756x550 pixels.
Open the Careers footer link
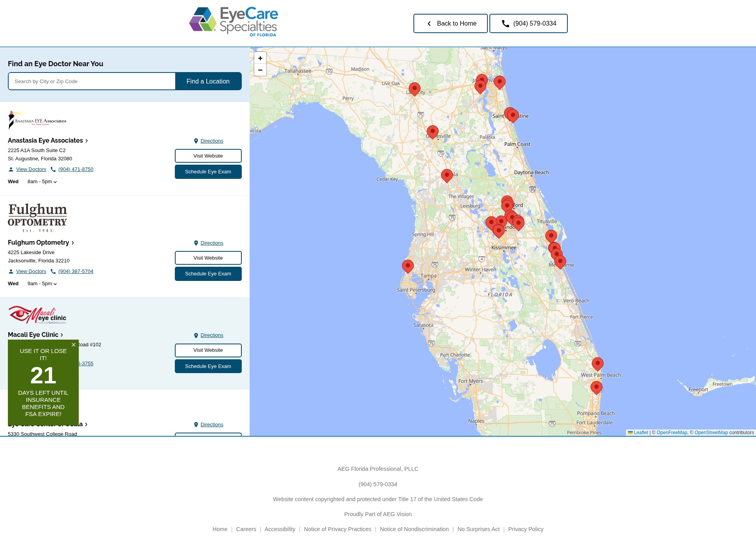pyautogui.click(x=246, y=529)
